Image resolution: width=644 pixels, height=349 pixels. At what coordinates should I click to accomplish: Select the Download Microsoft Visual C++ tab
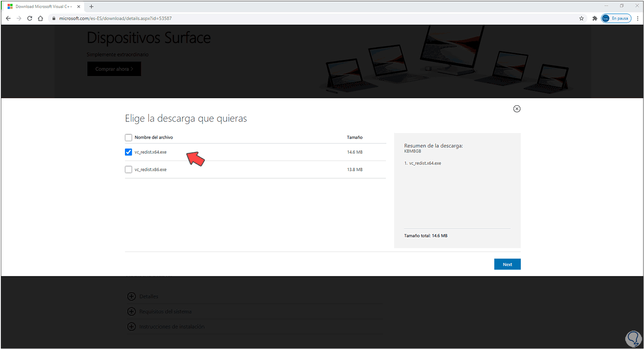pos(44,6)
